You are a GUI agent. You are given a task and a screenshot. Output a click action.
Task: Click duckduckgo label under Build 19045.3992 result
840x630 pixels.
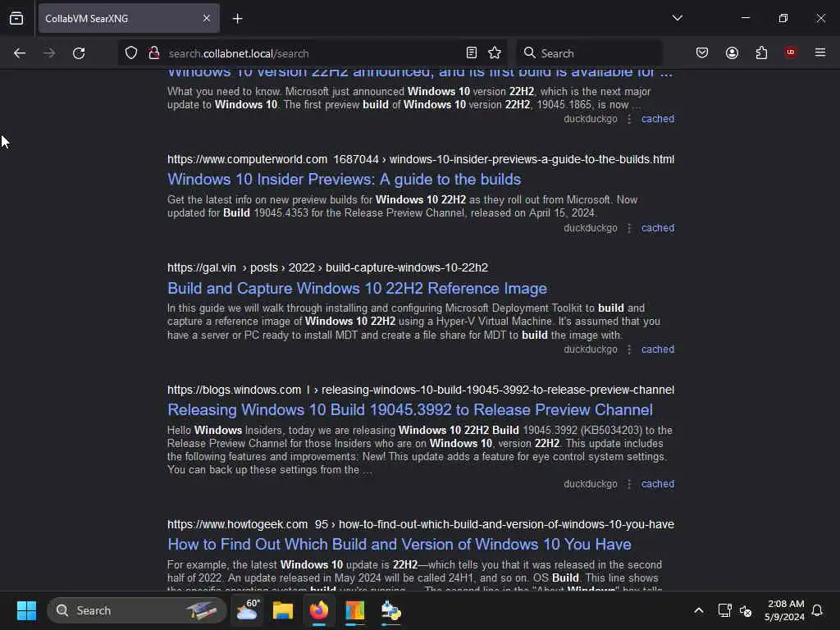click(x=591, y=484)
